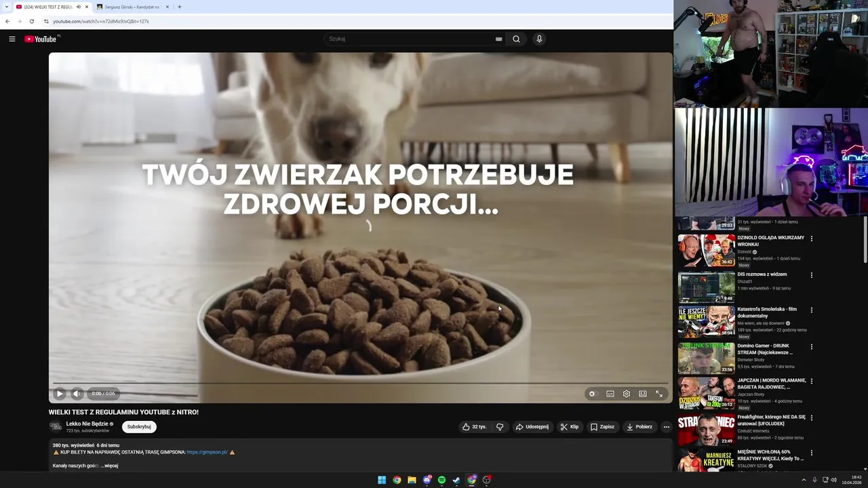
Task: Click the address bar URL
Action: click(101, 21)
